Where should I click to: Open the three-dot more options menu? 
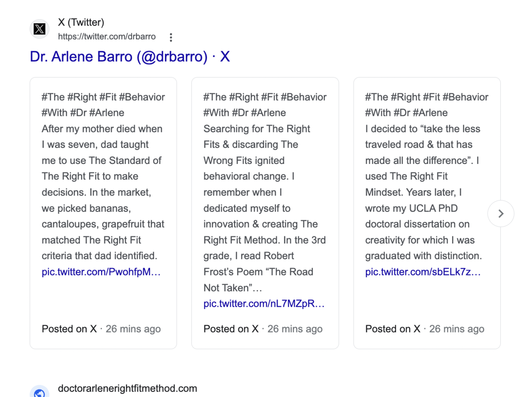pos(171,37)
